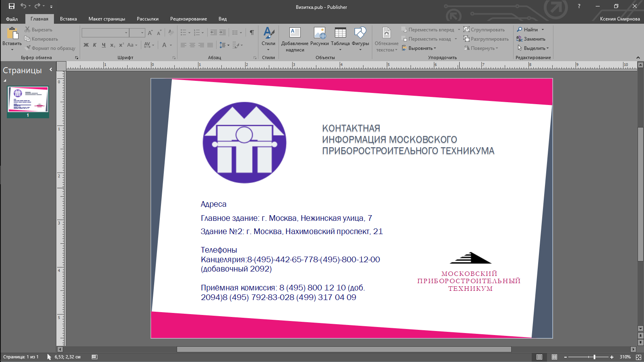This screenshot has width=644, height=362.
Task: Switch to two-page spread view
Action: click(554, 357)
